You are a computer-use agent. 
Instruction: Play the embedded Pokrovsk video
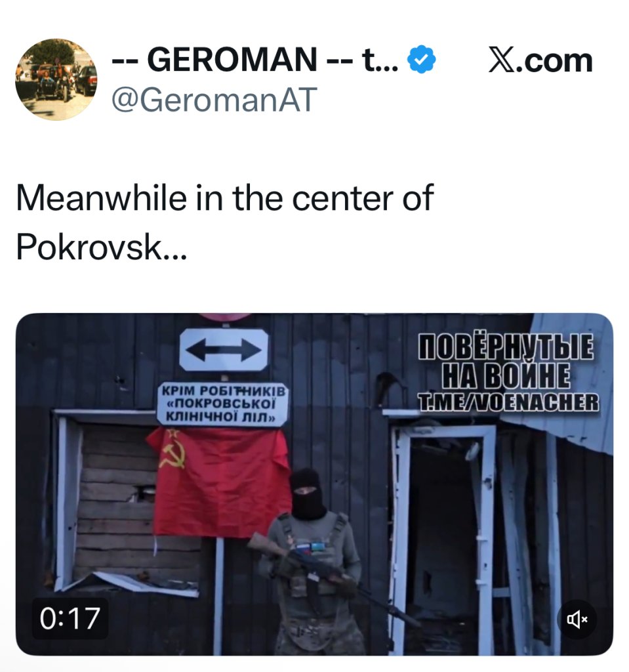click(x=315, y=484)
